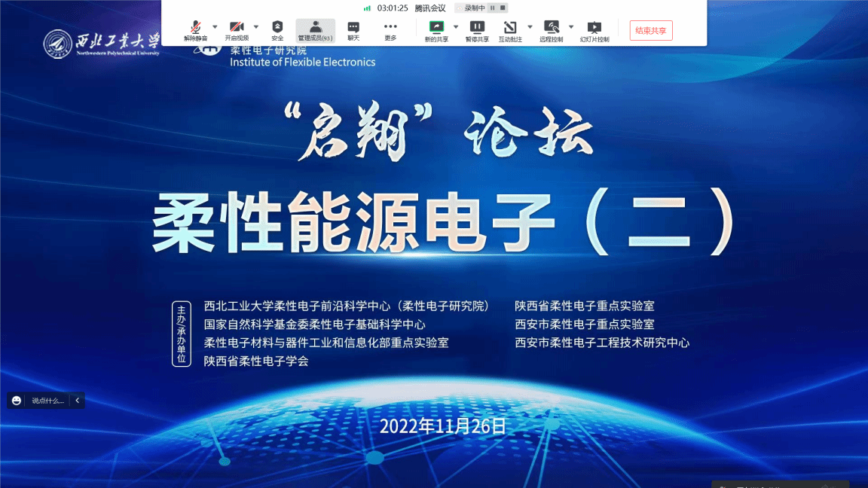Image resolution: width=868 pixels, height=488 pixels.
Task: Open the dropdown arrow beside 互动批注
Action: coord(530,26)
